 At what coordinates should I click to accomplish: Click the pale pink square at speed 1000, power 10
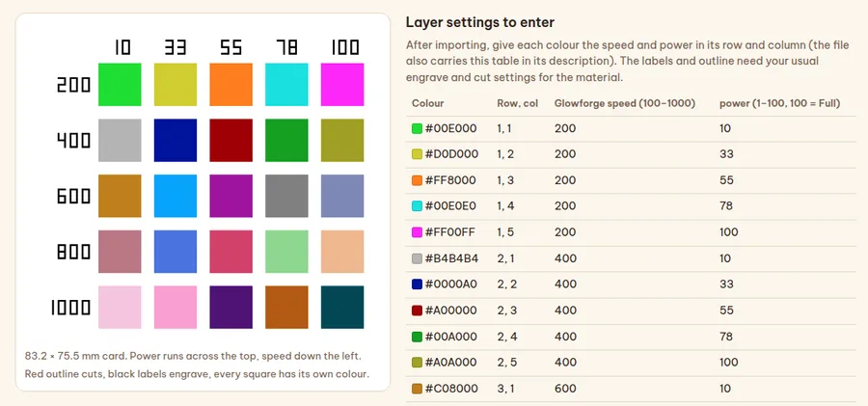[120, 307]
